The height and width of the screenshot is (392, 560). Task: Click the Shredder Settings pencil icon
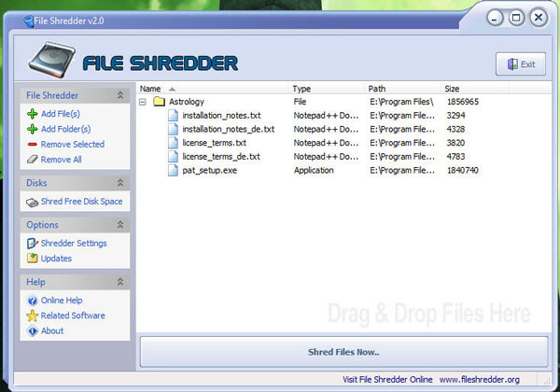pyautogui.click(x=32, y=244)
